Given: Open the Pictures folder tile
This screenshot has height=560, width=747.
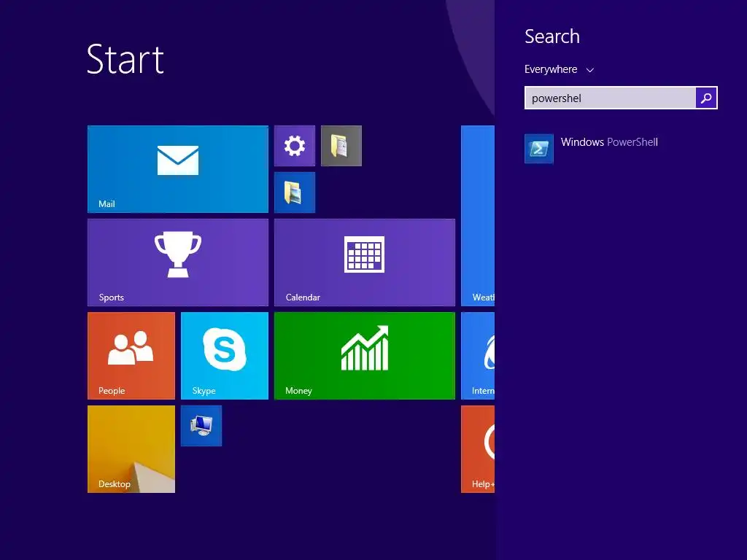Looking at the screenshot, I should click(x=295, y=192).
